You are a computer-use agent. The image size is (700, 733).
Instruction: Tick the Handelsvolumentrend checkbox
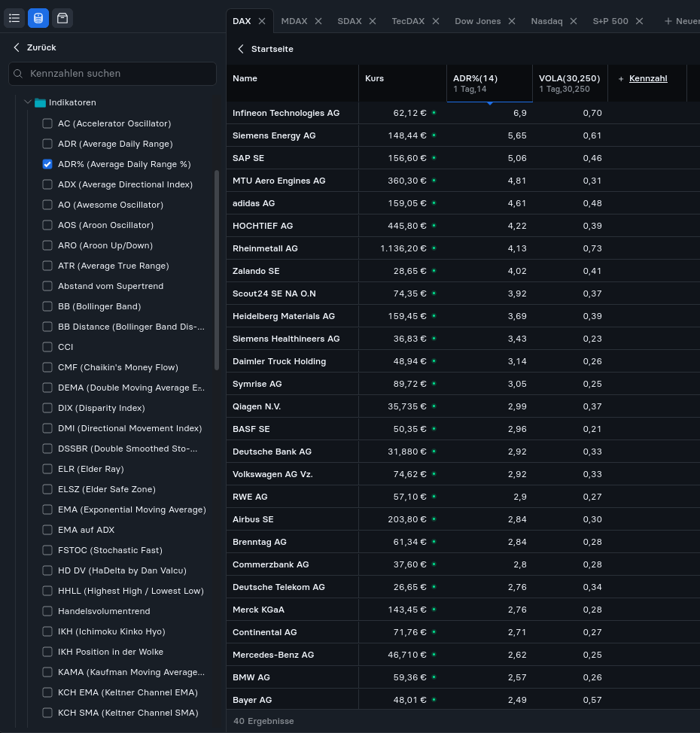click(x=47, y=611)
